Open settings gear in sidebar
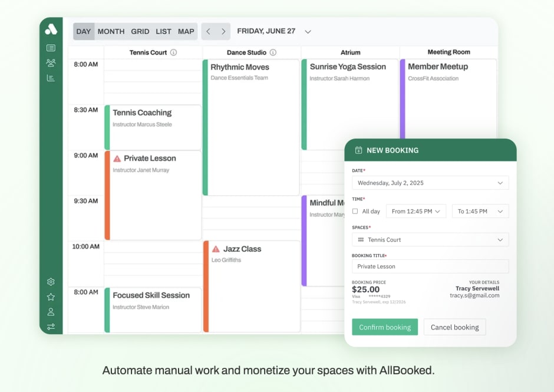Image resolution: width=554 pixels, height=392 pixels. pos(51,282)
